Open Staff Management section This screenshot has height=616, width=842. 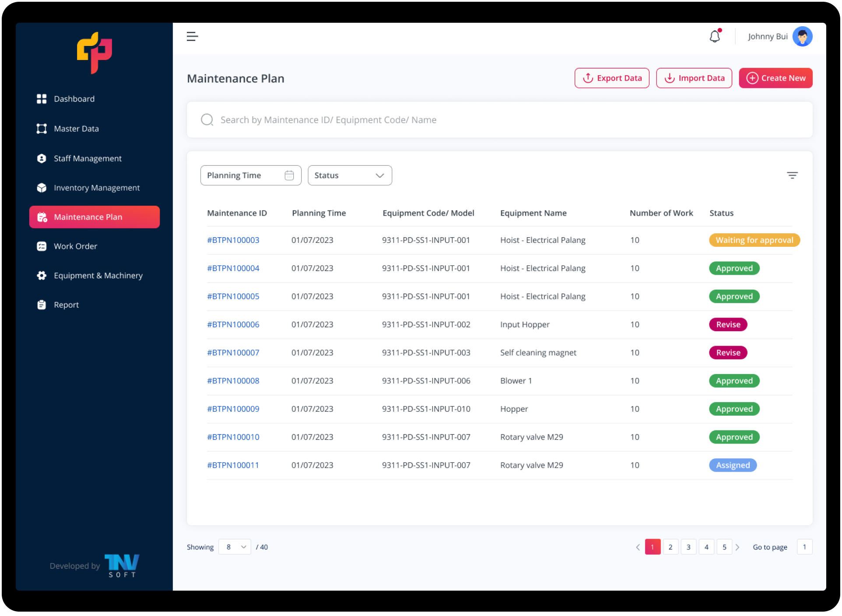[88, 158]
